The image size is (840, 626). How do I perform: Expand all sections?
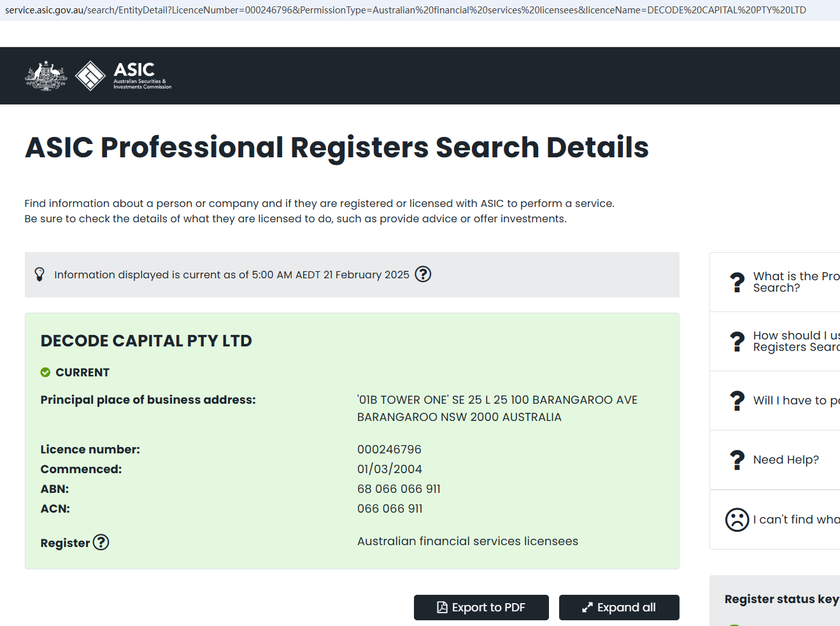[619, 608]
